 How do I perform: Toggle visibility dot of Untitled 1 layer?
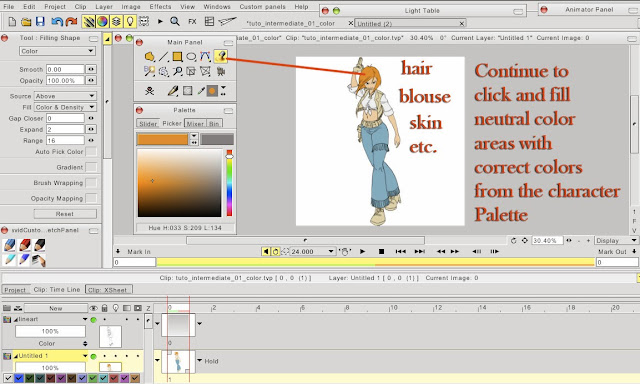93,356
